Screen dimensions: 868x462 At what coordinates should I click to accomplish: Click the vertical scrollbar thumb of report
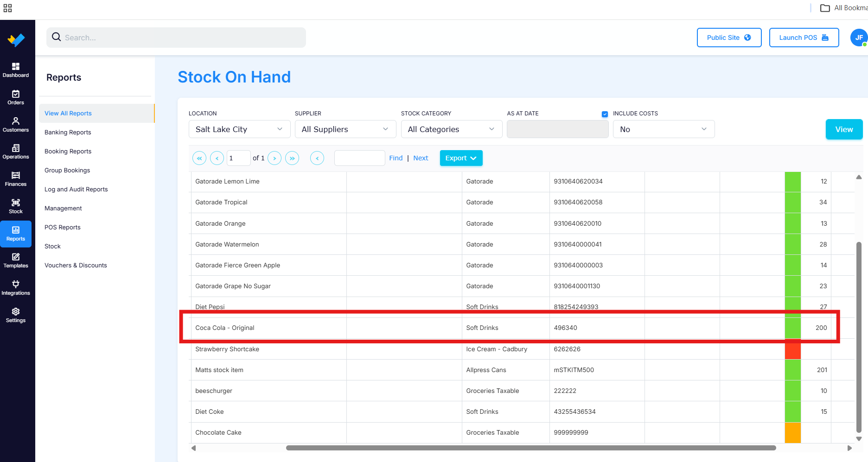[859, 337]
